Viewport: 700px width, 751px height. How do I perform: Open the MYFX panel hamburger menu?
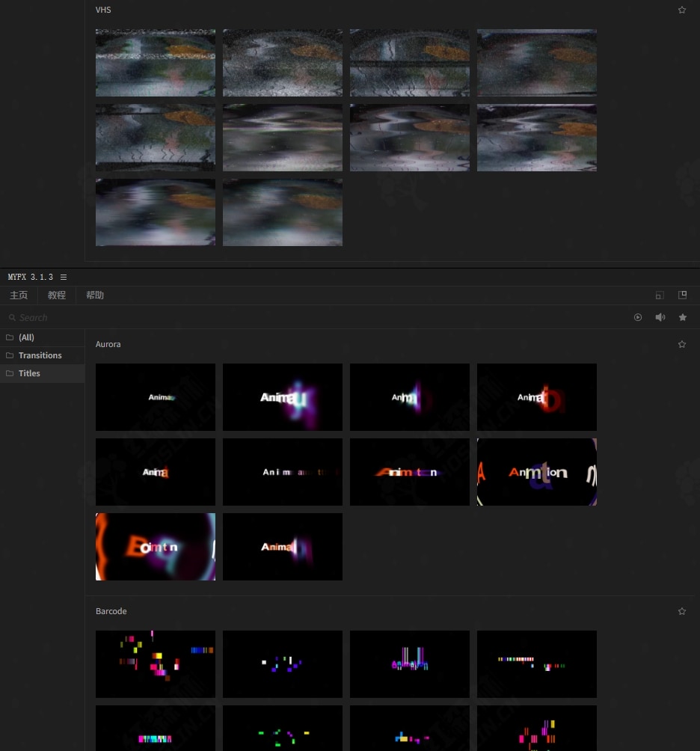coord(64,278)
